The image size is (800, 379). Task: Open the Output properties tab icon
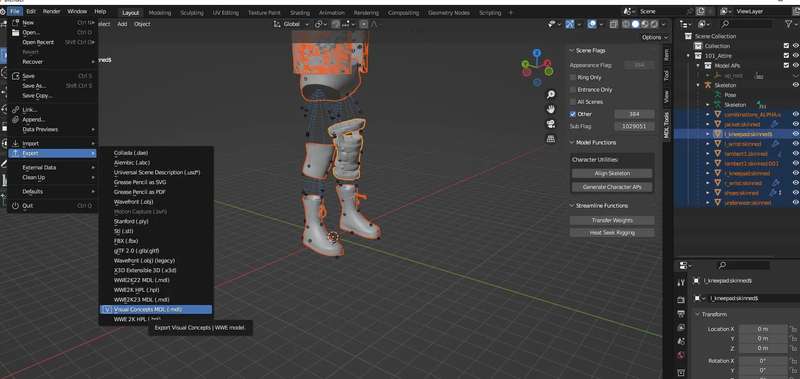click(x=681, y=313)
